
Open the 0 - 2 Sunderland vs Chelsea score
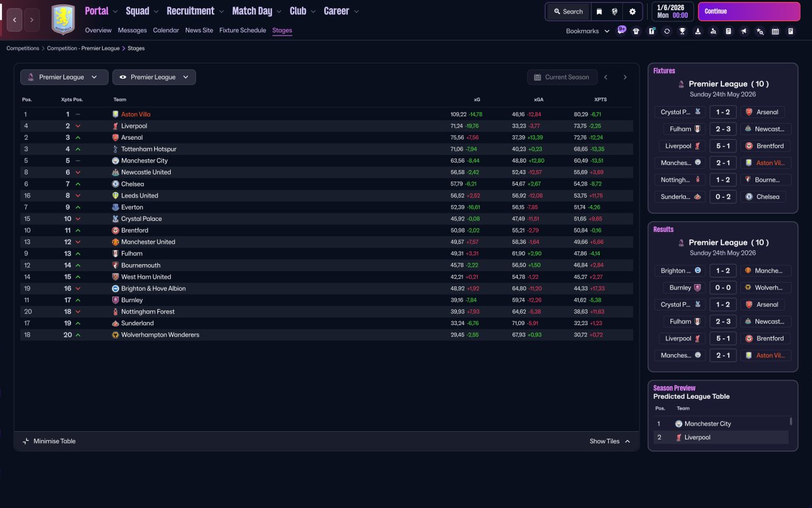[x=723, y=197]
